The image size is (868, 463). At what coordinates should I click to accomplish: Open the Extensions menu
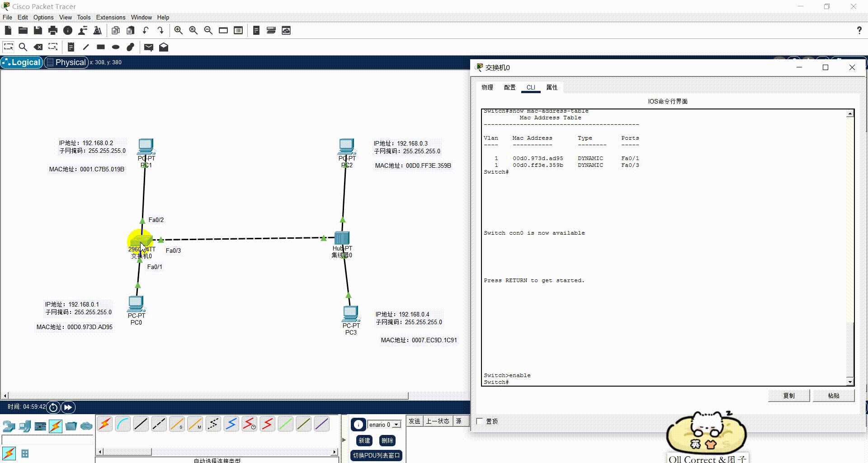111,17
